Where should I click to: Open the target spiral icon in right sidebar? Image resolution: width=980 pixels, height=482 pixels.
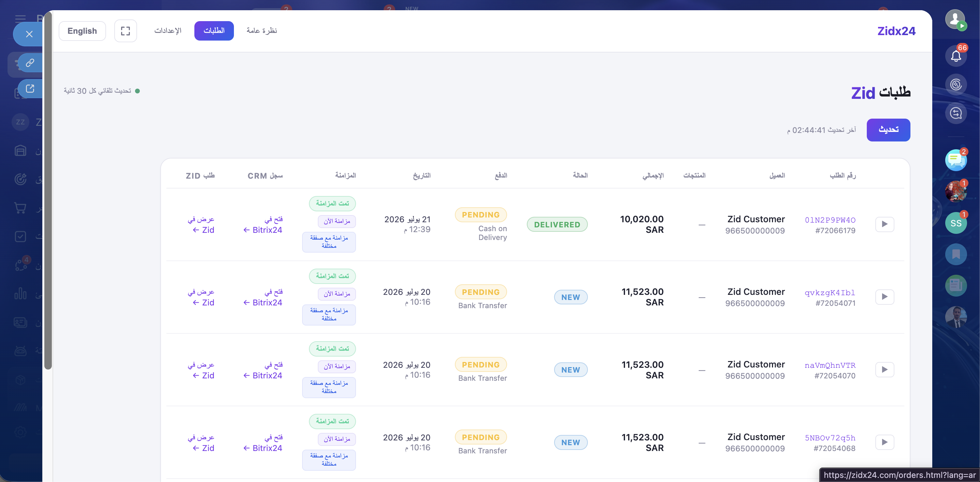pos(956,85)
